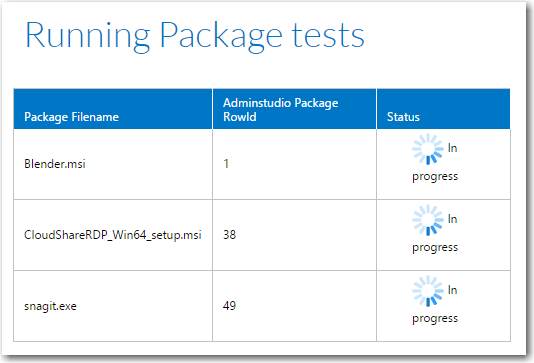Image resolution: width=534 pixels, height=363 pixels.
Task: Click the spinner icon in CloudShareRDP row
Action: pyautogui.click(x=428, y=220)
